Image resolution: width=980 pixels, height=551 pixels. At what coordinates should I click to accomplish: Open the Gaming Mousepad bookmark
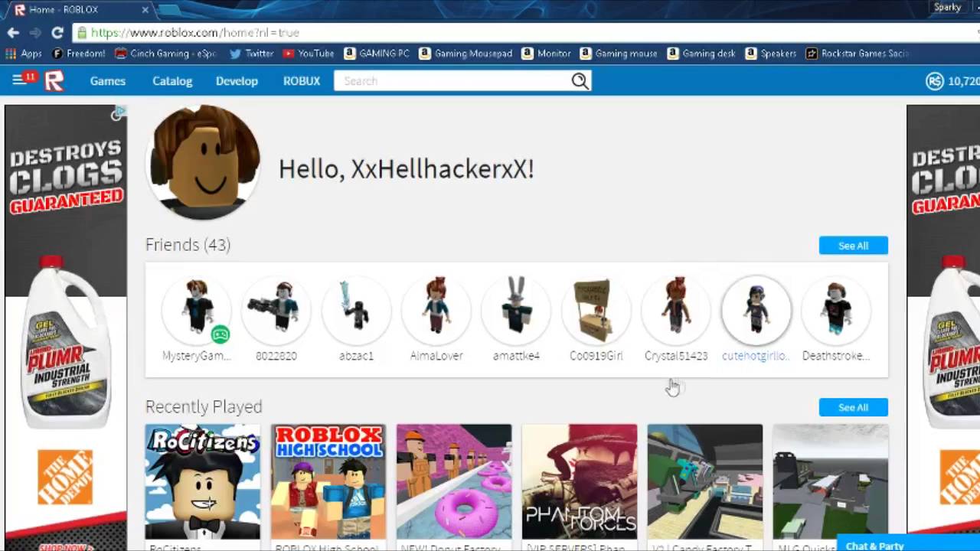465,54
